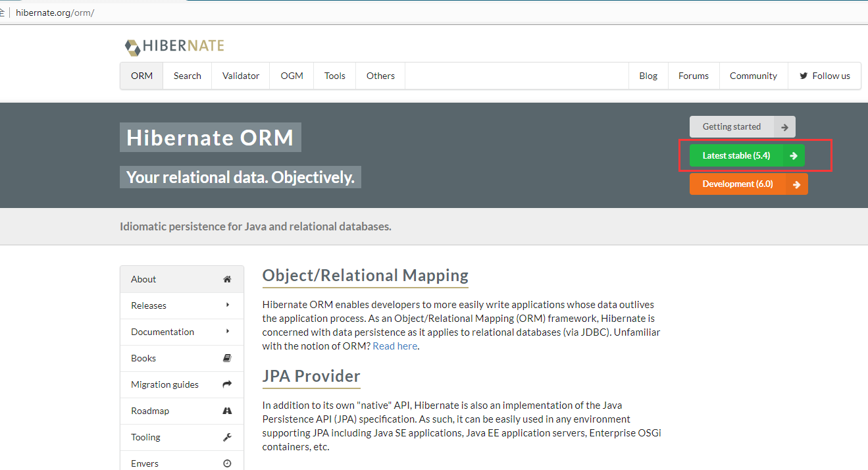Click arrow icon on Getting started button
Screen dimensions: 868x470
tap(784, 127)
